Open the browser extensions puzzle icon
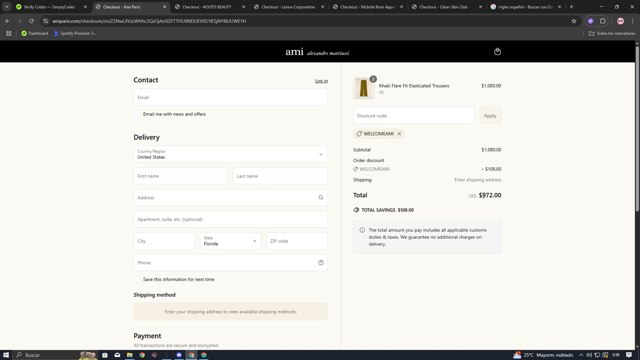The width and height of the screenshot is (640, 360). pos(603,21)
